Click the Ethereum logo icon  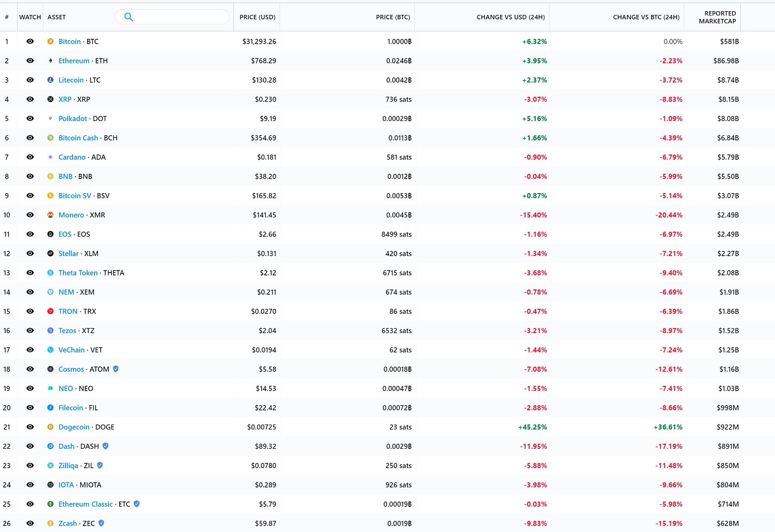(x=50, y=61)
